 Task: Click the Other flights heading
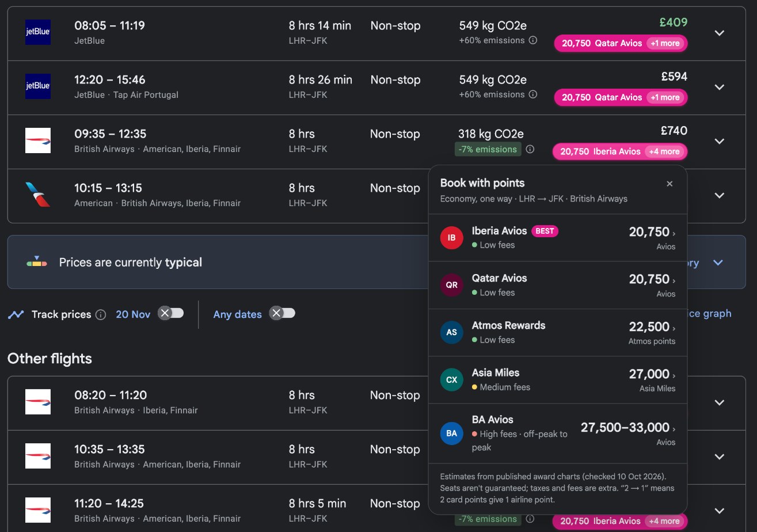tap(50, 359)
